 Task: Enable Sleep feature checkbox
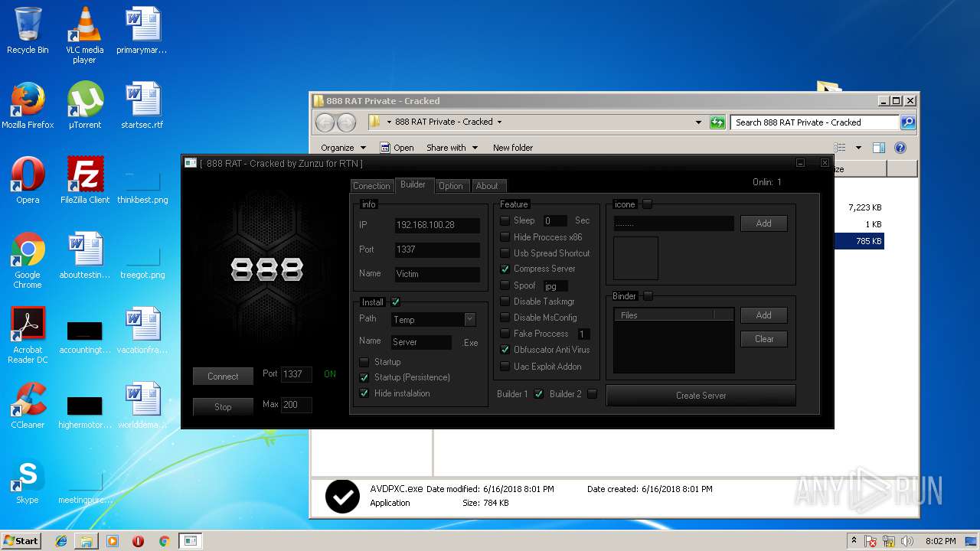tap(505, 220)
